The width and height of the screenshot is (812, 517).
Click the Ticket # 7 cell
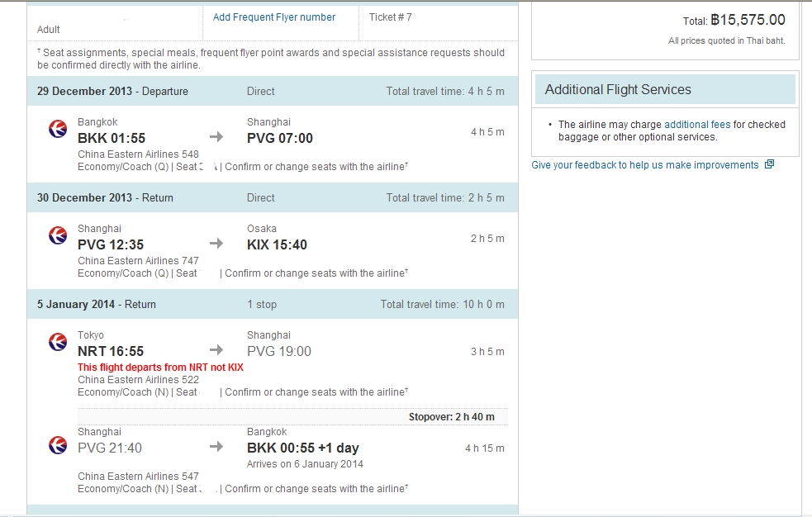pos(390,17)
